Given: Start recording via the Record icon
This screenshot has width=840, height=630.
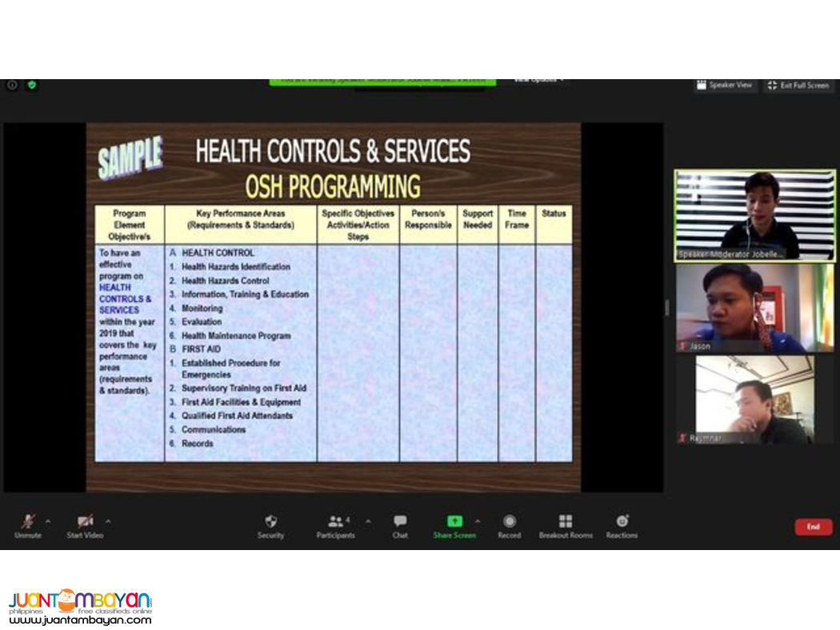Looking at the screenshot, I should point(510,521).
